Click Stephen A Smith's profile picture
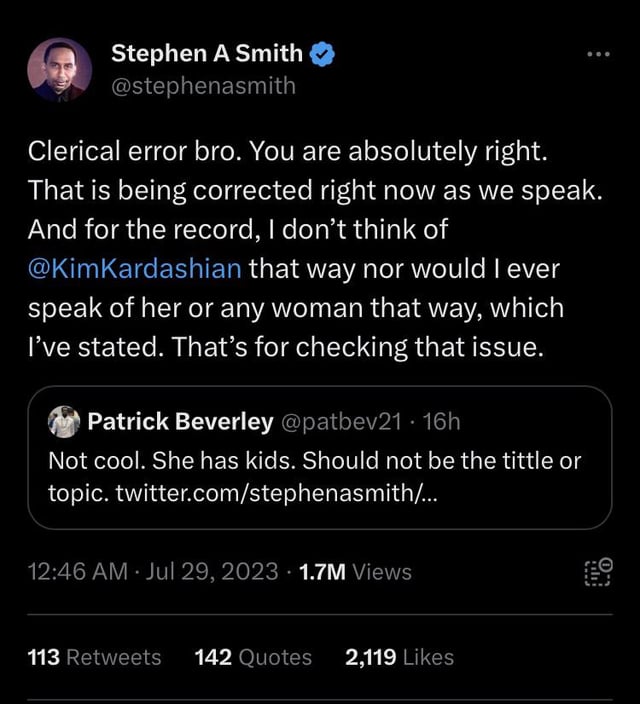The image size is (640, 704). click(59, 71)
